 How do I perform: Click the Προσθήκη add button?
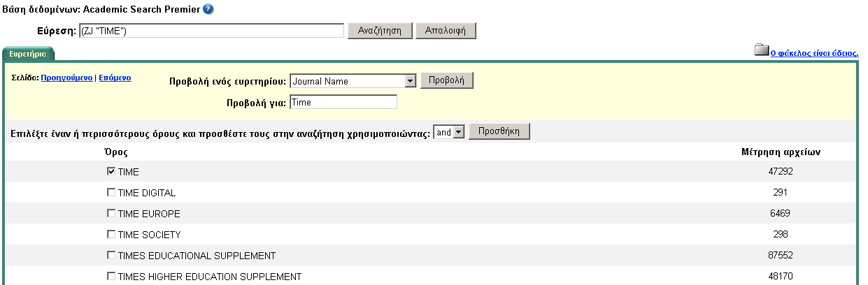click(x=499, y=131)
